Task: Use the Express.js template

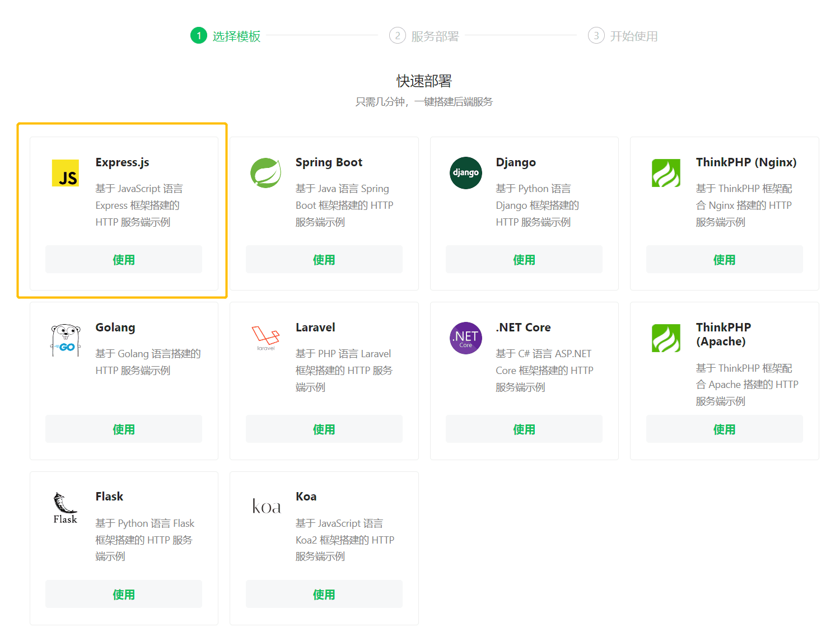Action: coord(124,260)
